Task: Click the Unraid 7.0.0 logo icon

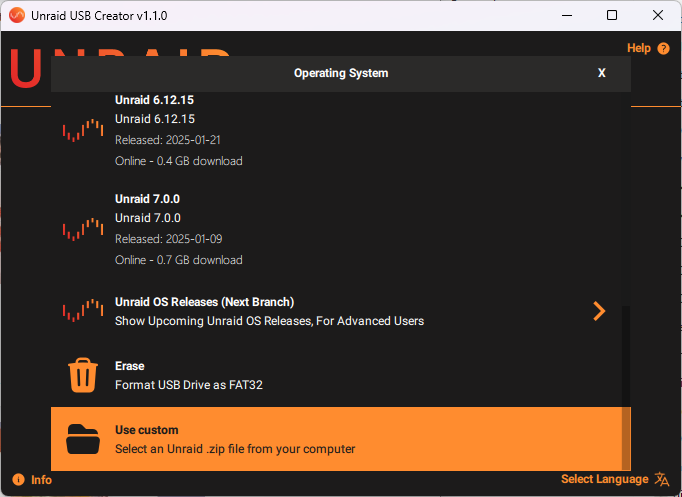Action: pyautogui.click(x=83, y=229)
